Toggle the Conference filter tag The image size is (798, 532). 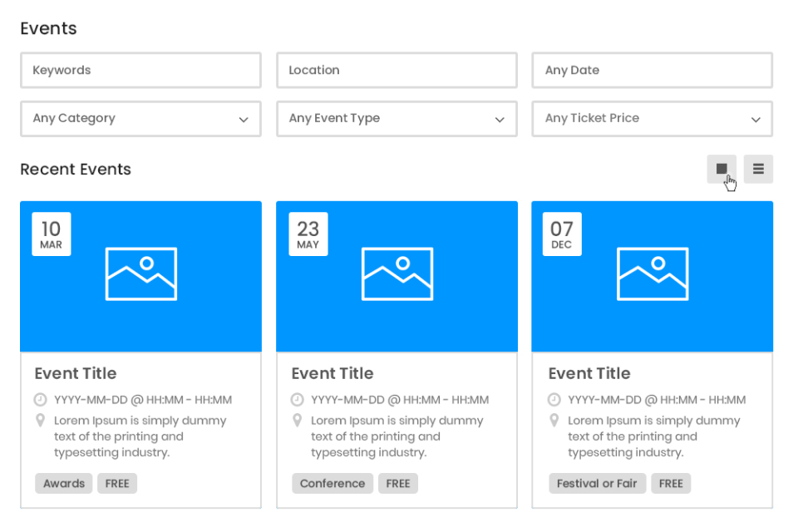pos(332,483)
